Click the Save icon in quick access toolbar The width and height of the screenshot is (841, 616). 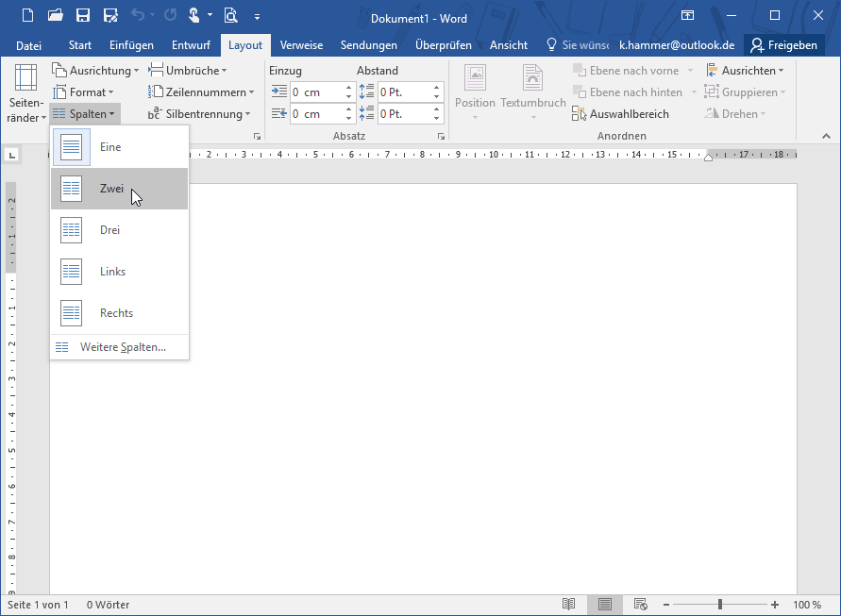pos(82,15)
